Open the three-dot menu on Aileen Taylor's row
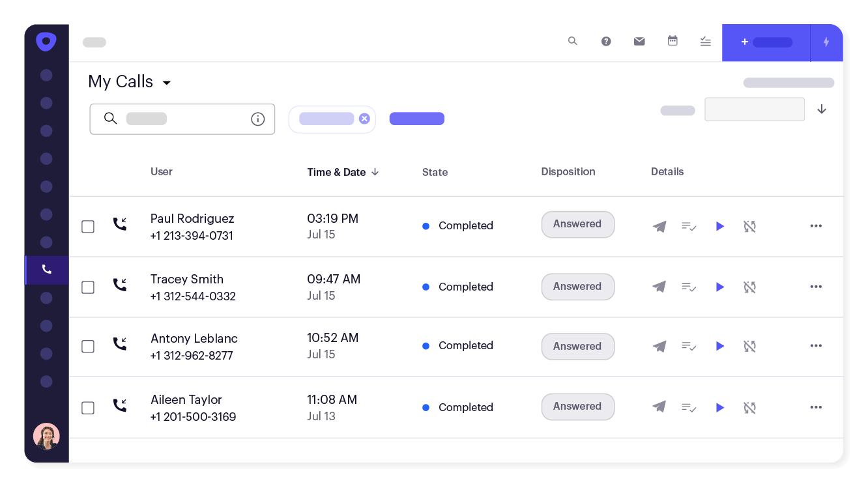 pos(815,407)
